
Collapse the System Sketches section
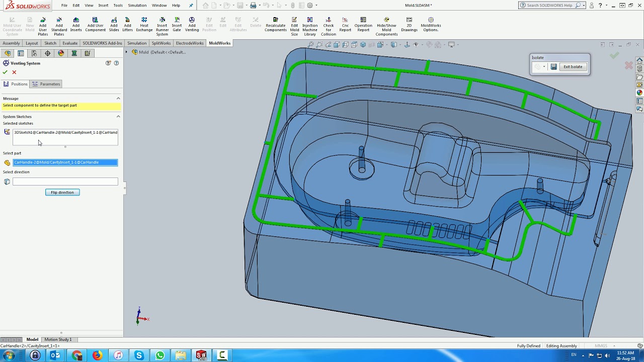click(118, 117)
